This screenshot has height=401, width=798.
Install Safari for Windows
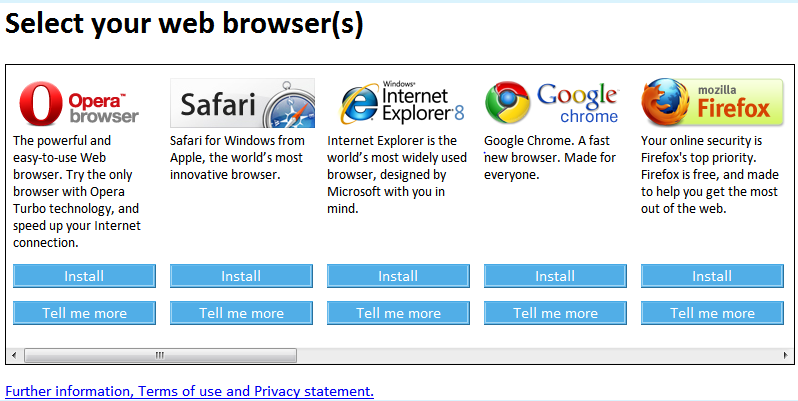point(241,276)
